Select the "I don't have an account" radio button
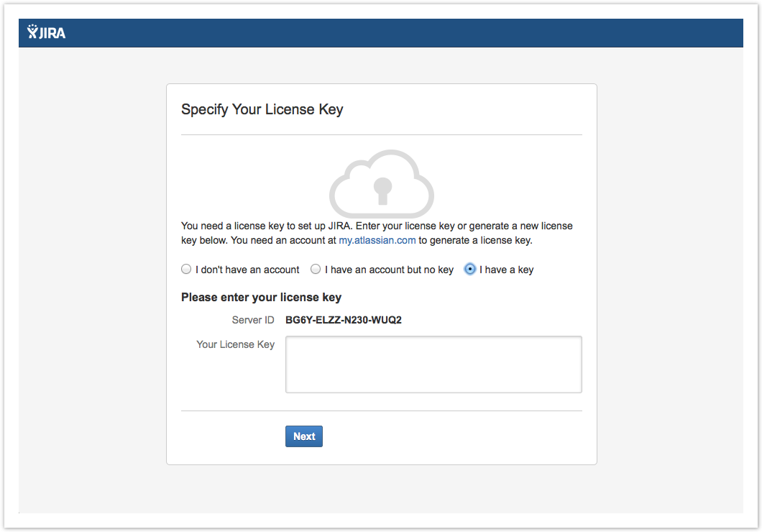 pos(186,270)
